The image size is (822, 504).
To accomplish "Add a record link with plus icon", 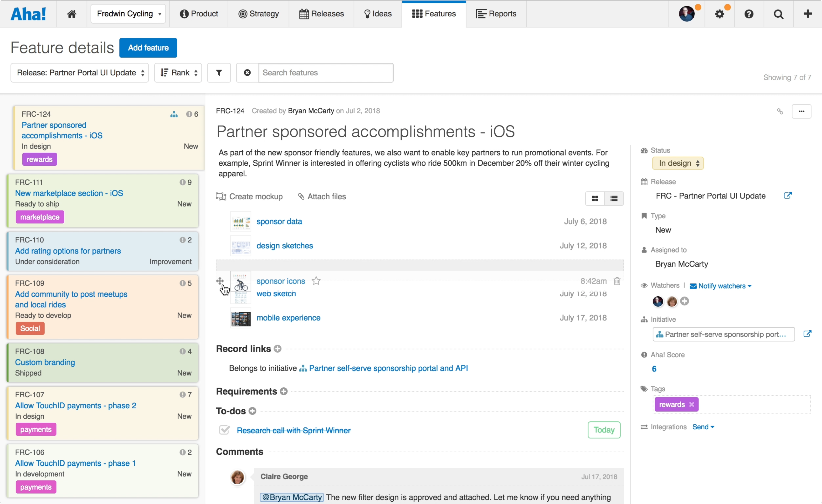I will click(x=277, y=349).
